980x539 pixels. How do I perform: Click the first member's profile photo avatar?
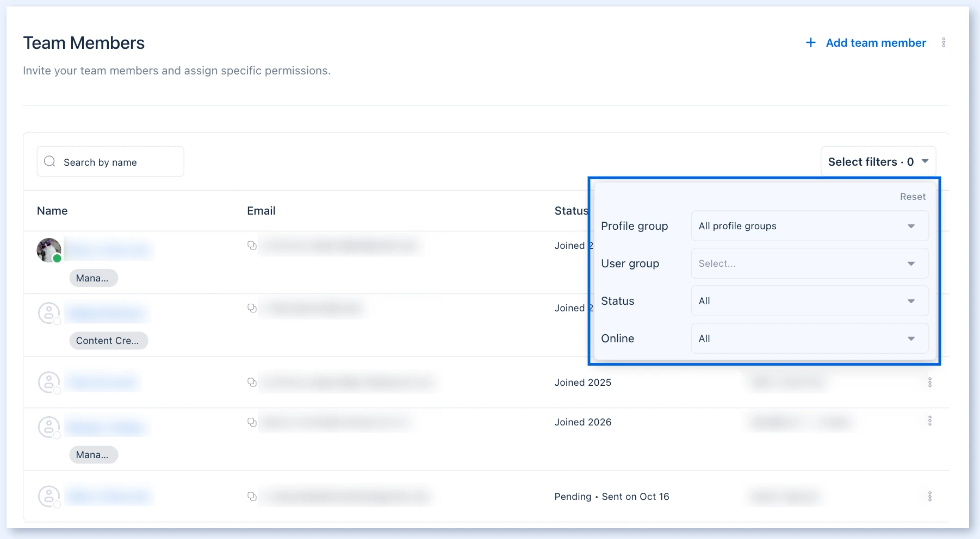pyautogui.click(x=49, y=250)
